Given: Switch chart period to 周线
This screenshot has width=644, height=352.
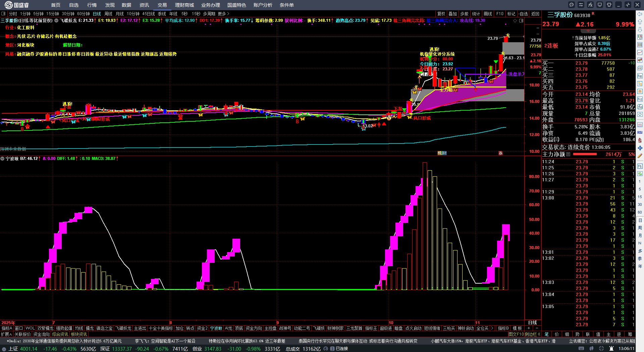Looking at the screenshot, I should [108, 14].
